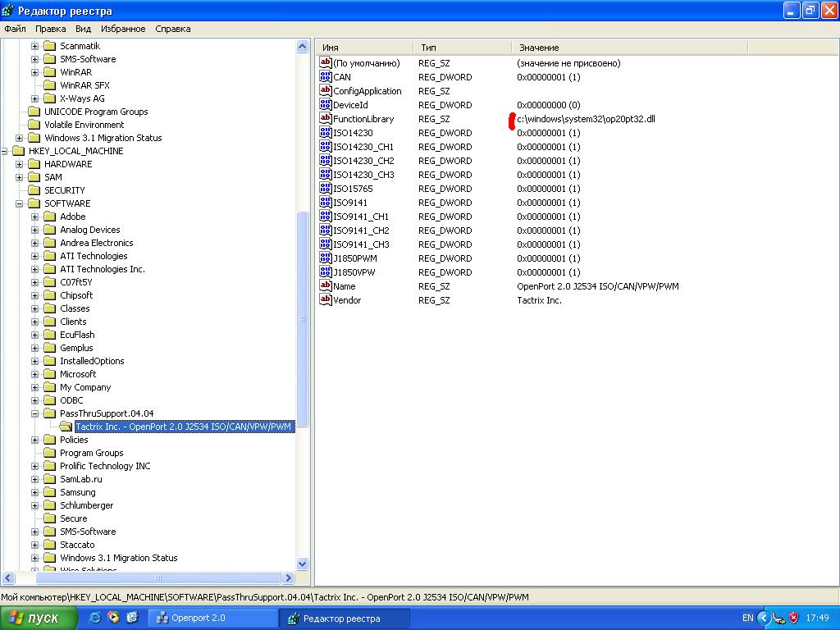The image size is (840, 630).
Task: Select the Volatile Environment key
Action: point(84,125)
